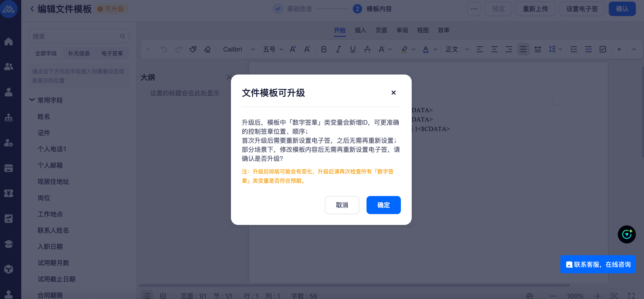
Task: Switch to the 页面 ribbon tab
Action: click(x=381, y=30)
